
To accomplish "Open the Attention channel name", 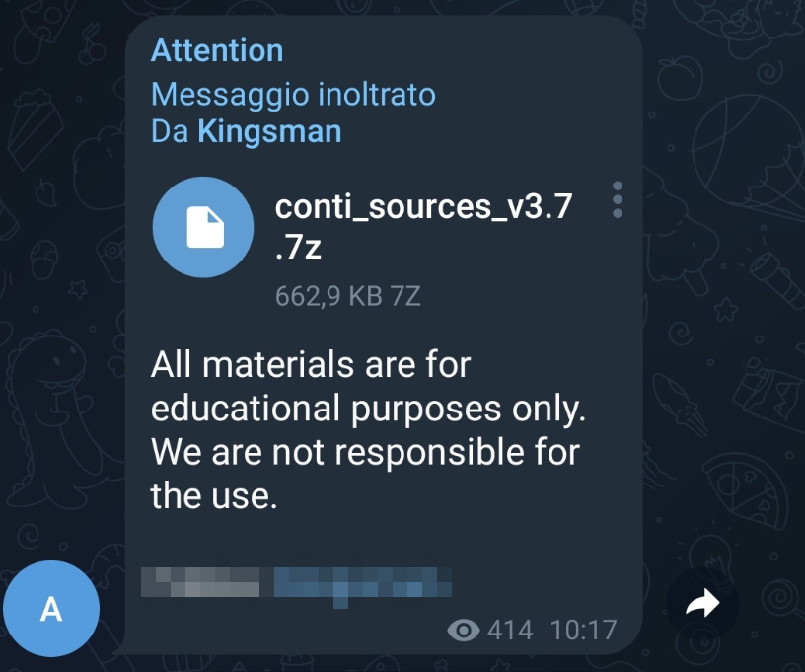I will [217, 51].
